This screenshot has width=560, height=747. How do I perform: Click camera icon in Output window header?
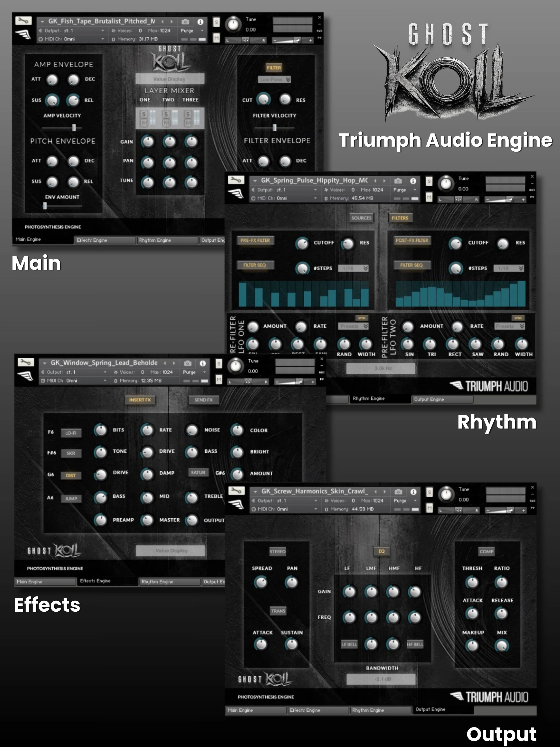point(398,492)
